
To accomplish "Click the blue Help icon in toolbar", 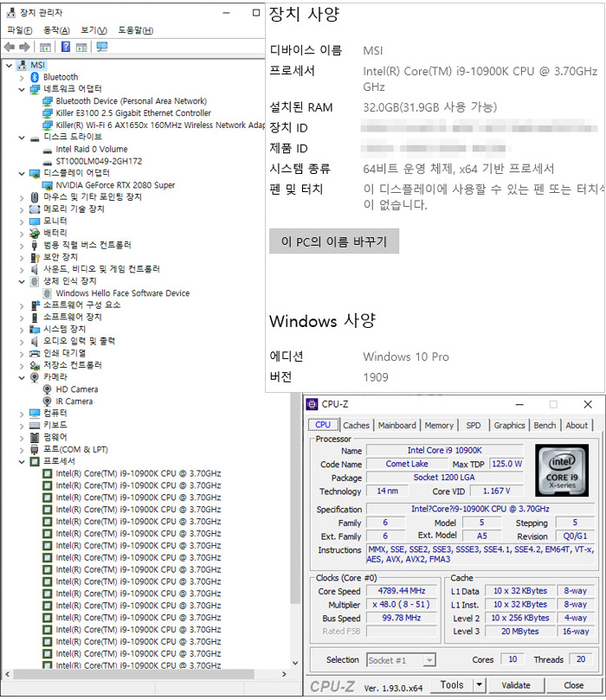I will [65, 47].
